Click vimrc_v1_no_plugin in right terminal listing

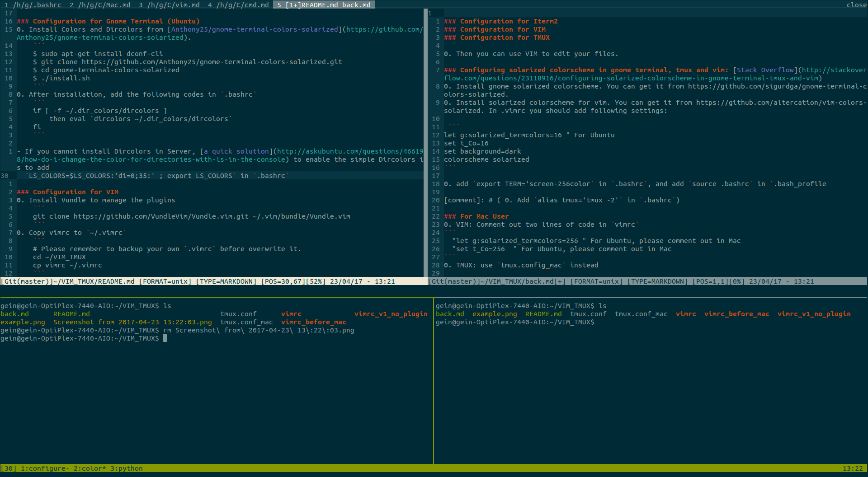click(814, 314)
